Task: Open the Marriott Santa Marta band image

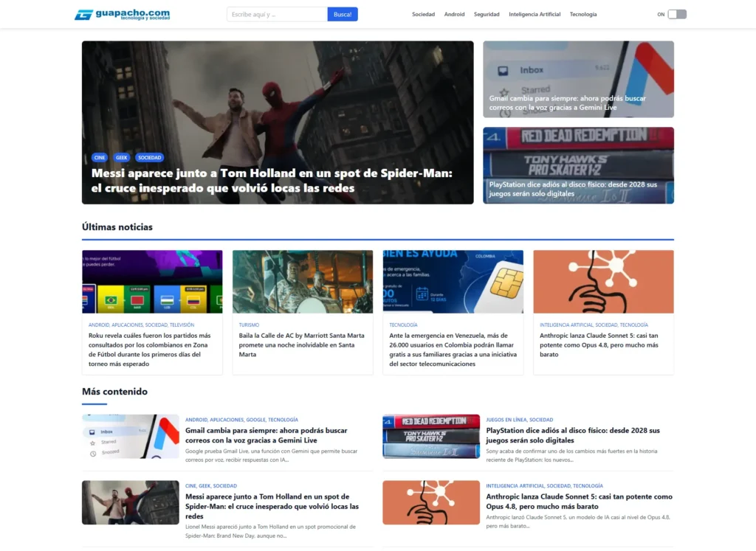Action: [302, 282]
